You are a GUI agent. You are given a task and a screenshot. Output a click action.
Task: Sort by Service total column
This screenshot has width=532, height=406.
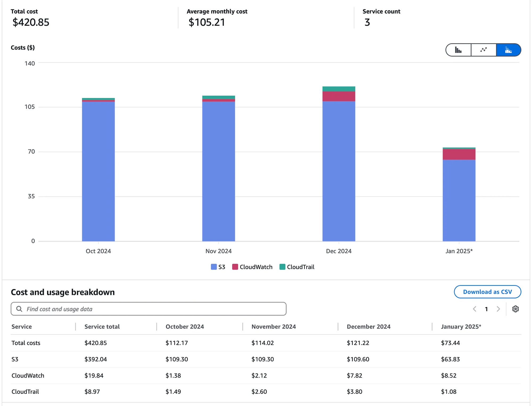pos(102,326)
